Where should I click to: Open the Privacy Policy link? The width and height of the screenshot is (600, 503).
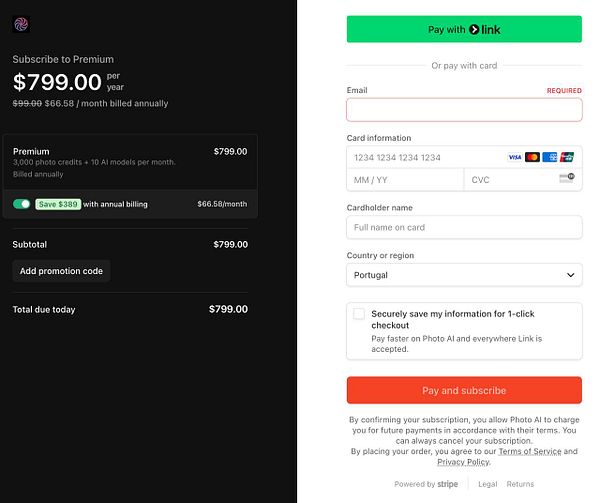[x=463, y=463]
